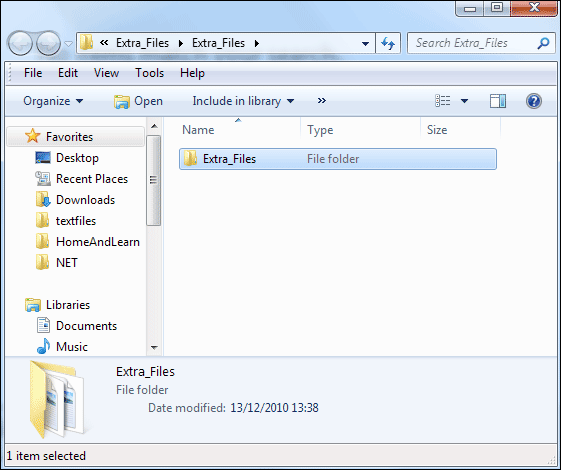Viewport: 561px width, 470px height.
Task: Close the Explorer window
Action: click(533, 8)
